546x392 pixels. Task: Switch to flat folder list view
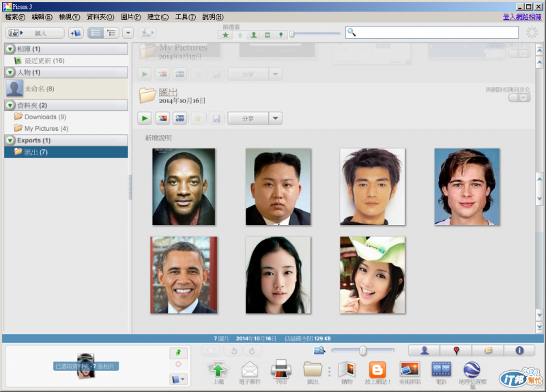tap(95, 33)
